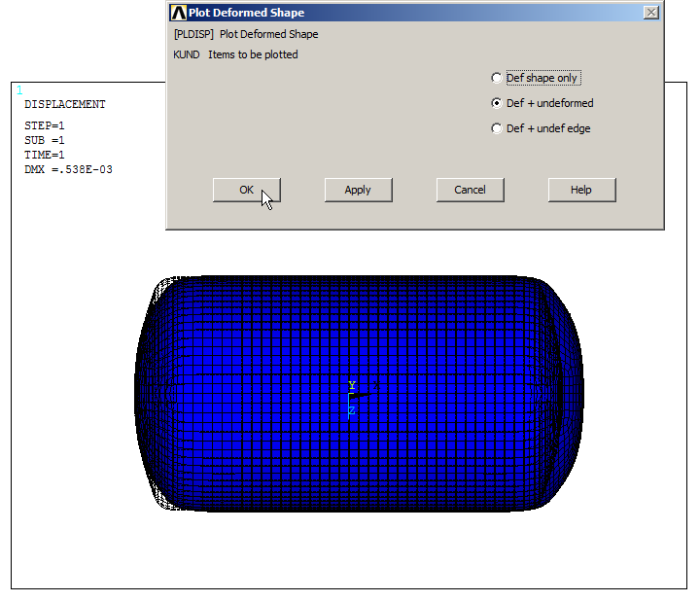Click the Y axis label on the triad
700x602 pixels.
coord(352,386)
